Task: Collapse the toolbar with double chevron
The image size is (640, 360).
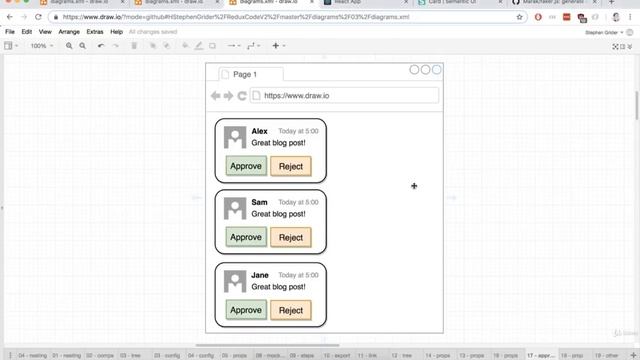Action: point(630,47)
